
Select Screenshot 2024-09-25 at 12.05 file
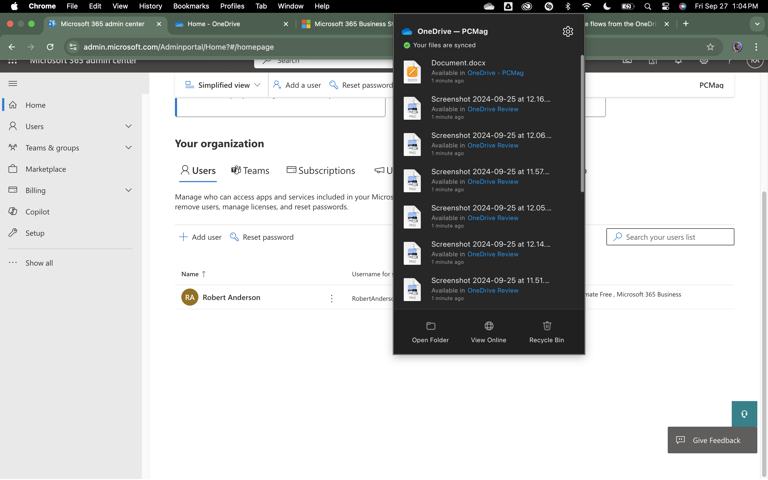point(488,216)
